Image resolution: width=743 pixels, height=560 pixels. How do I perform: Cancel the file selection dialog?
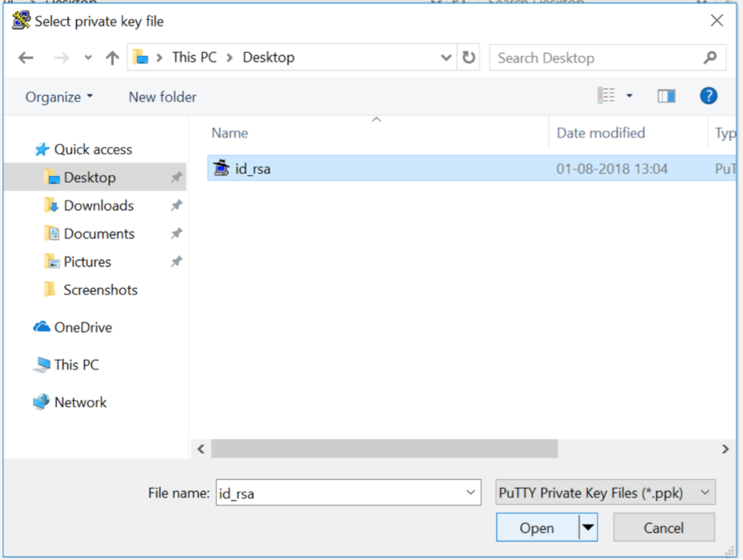664,527
